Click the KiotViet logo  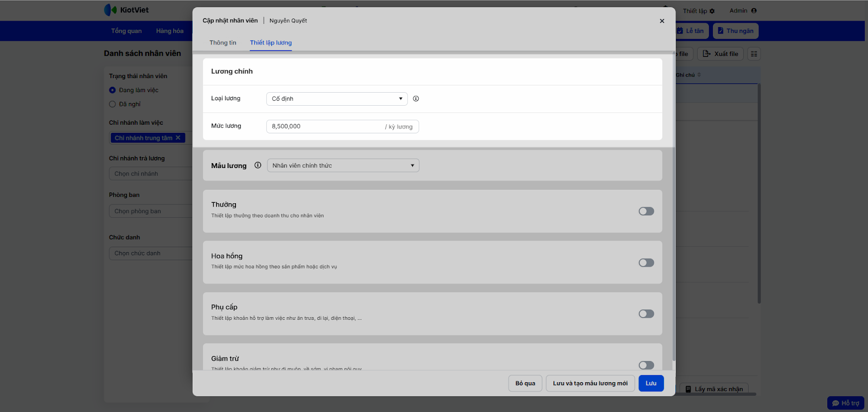(126, 10)
